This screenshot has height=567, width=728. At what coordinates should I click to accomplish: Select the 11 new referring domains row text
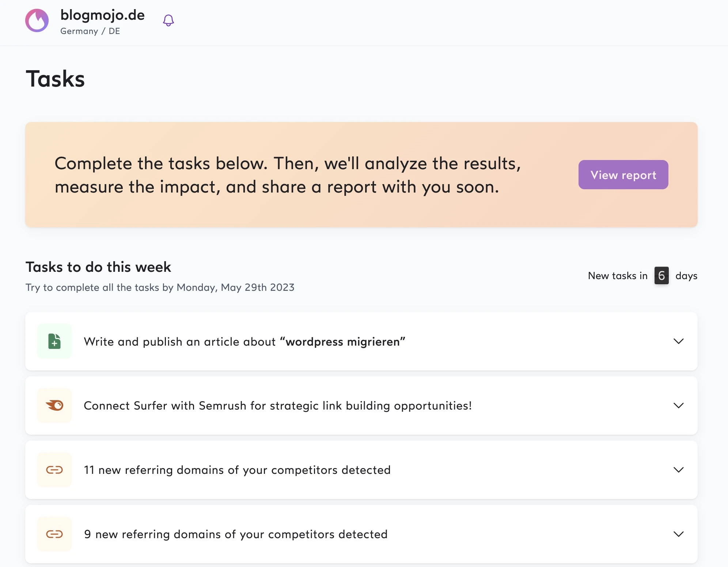[237, 470]
